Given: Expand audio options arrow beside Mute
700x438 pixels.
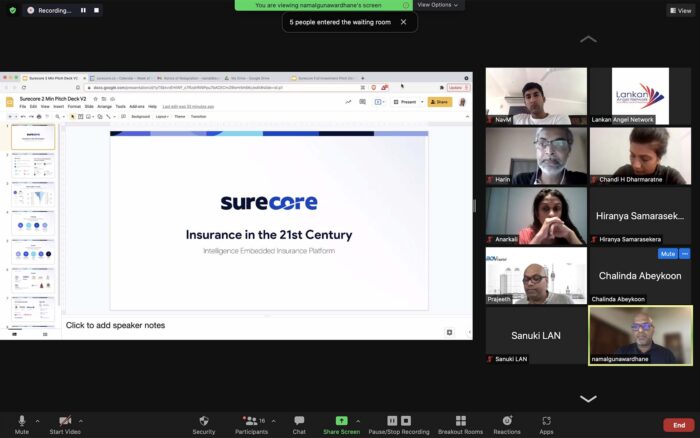Looking at the screenshot, I should click(38, 420).
